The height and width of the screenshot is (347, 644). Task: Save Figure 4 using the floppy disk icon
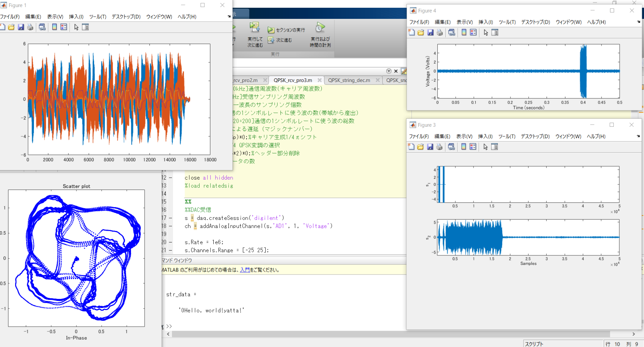(430, 33)
